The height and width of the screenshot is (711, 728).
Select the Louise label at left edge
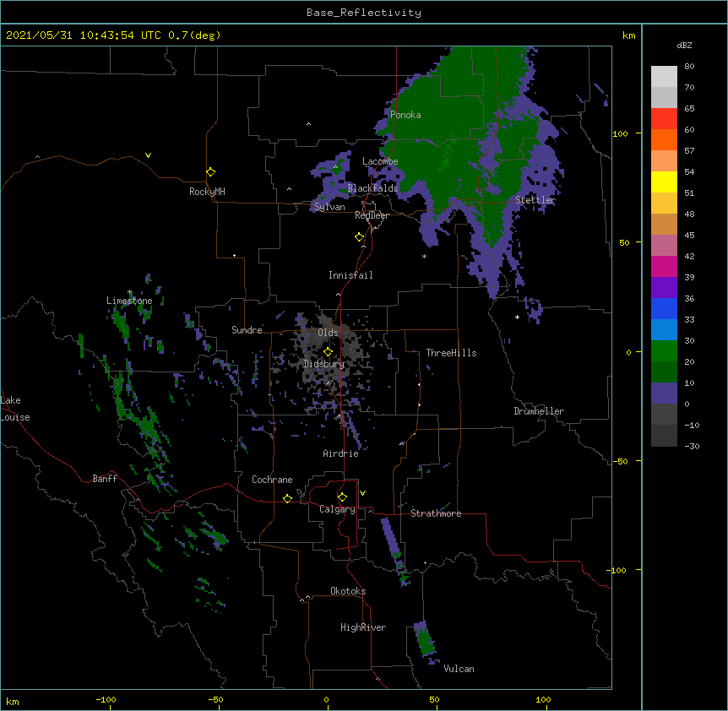click(x=15, y=417)
